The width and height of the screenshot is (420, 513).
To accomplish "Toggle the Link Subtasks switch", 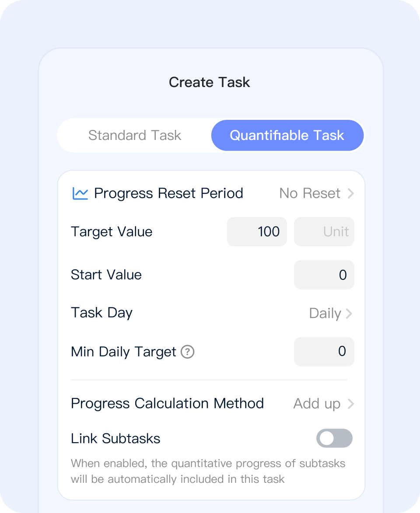I will (334, 438).
